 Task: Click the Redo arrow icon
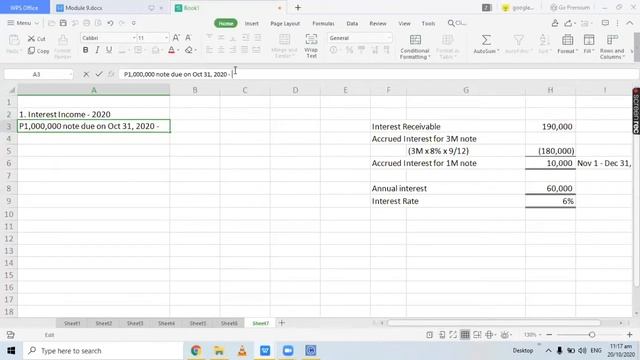pyautogui.click(x=122, y=23)
